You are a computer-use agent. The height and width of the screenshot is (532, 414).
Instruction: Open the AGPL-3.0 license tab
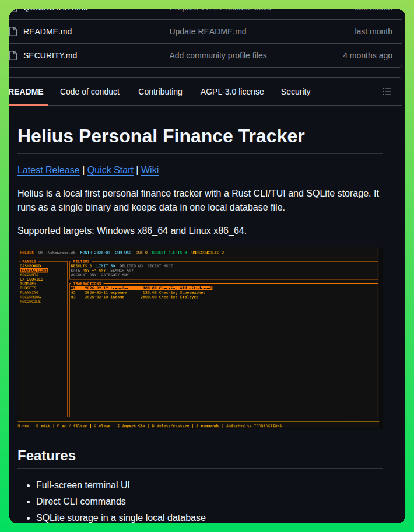232,92
